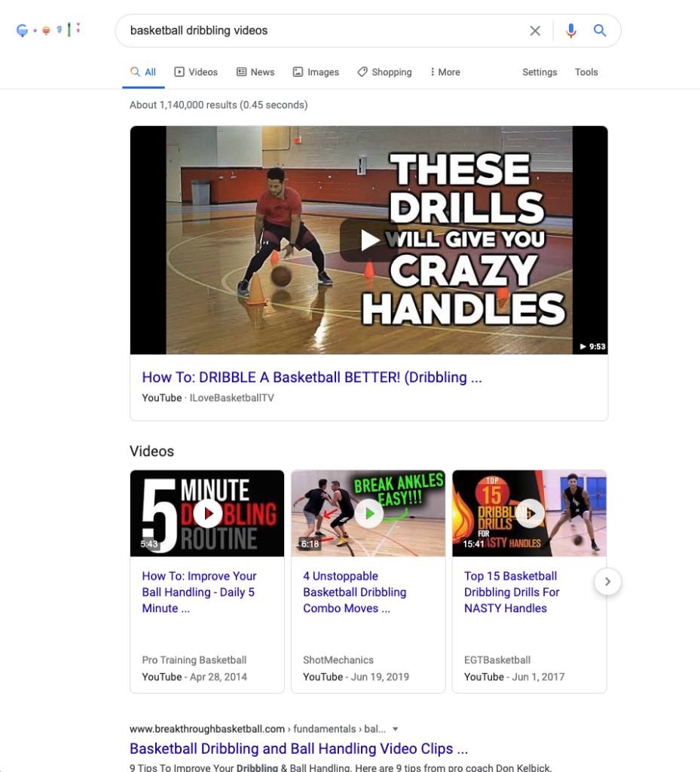The width and height of the screenshot is (700, 772).
Task: Open 4 Unstoppable Basketball Dribbling Combo Moves link
Action: [355, 593]
